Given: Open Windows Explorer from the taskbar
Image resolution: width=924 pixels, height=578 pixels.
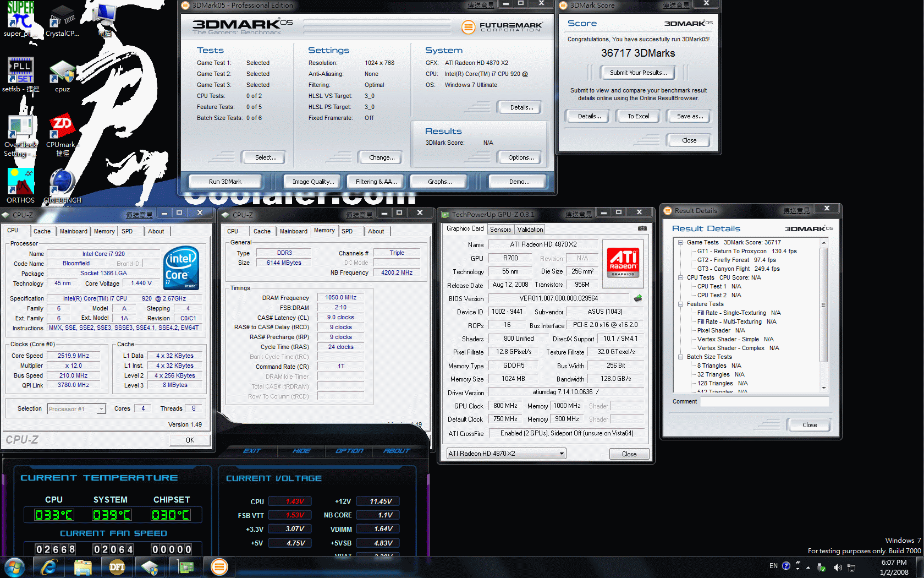Looking at the screenshot, I should pos(82,567).
